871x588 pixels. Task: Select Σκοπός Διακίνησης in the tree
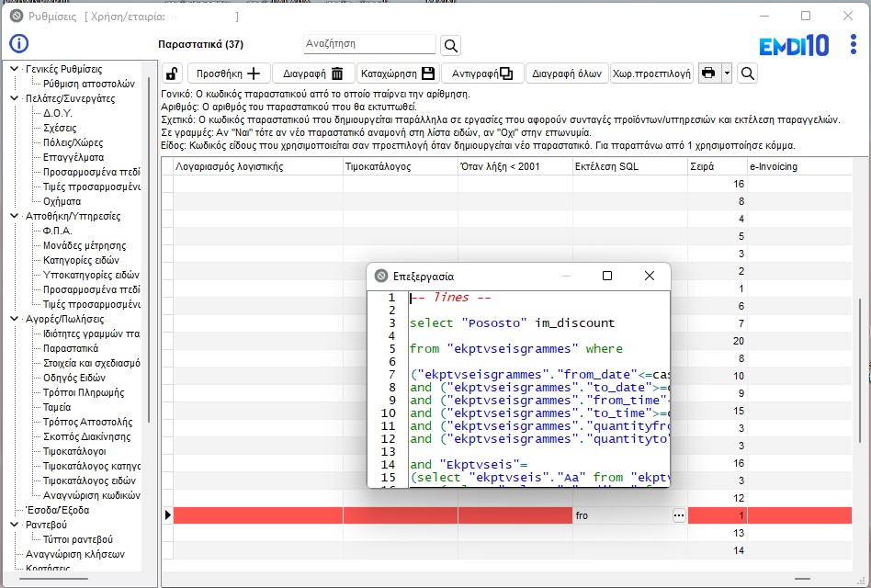(x=86, y=437)
